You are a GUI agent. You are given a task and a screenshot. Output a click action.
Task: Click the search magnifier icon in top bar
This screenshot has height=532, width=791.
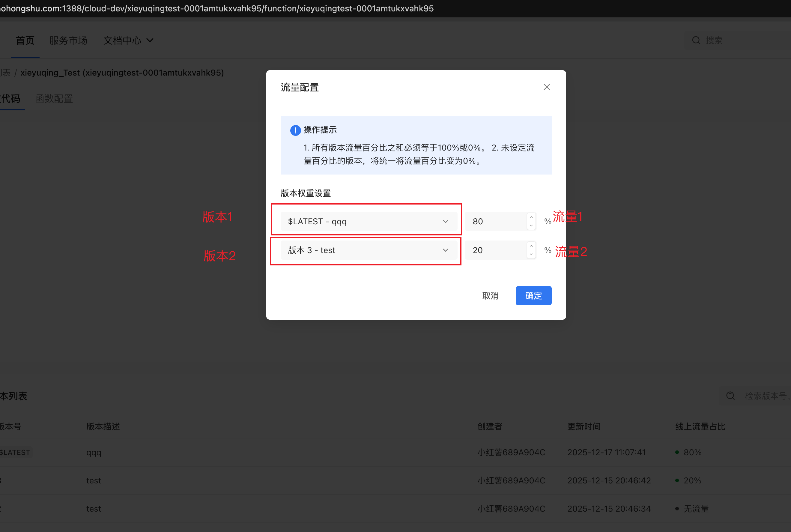(696, 40)
